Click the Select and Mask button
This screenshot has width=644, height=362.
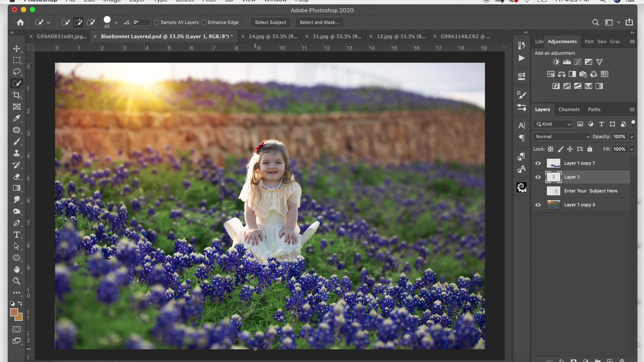tap(319, 22)
